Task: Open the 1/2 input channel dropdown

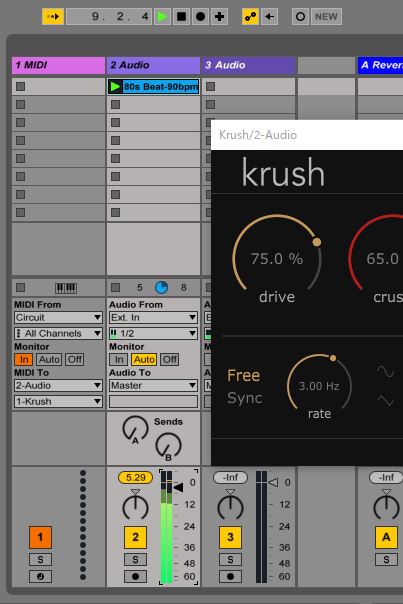Action: [153, 333]
